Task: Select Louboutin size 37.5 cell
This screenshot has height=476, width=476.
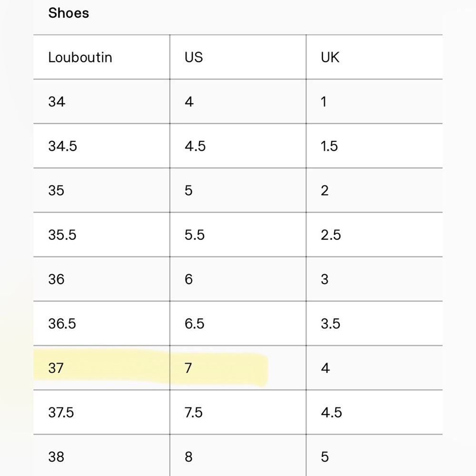Action: 101,412
